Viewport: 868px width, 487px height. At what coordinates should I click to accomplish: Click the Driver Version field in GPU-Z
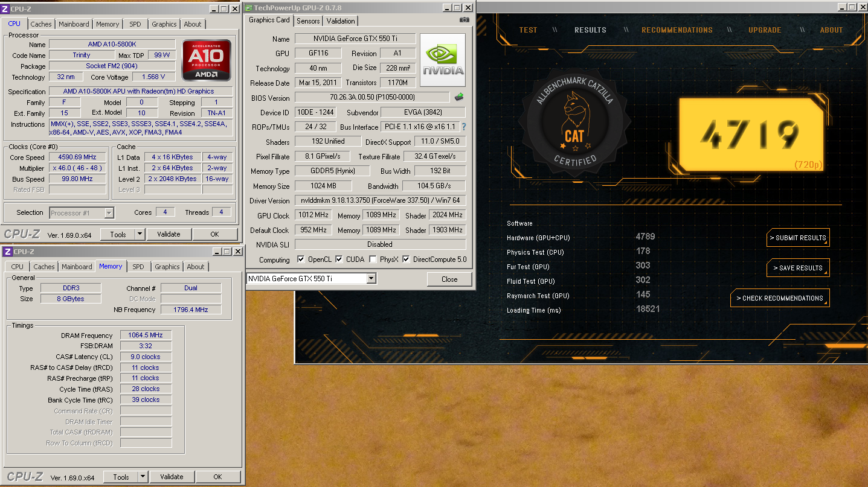pyautogui.click(x=380, y=200)
